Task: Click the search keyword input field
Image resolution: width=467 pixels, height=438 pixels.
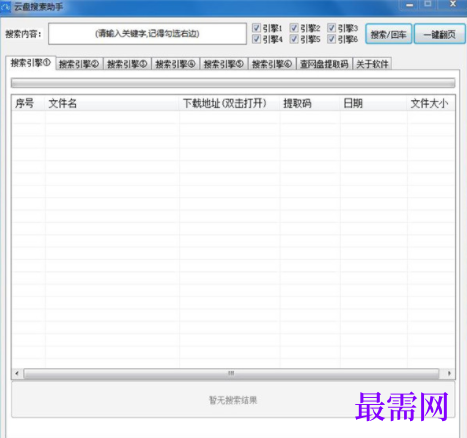Action: coord(147,34)
